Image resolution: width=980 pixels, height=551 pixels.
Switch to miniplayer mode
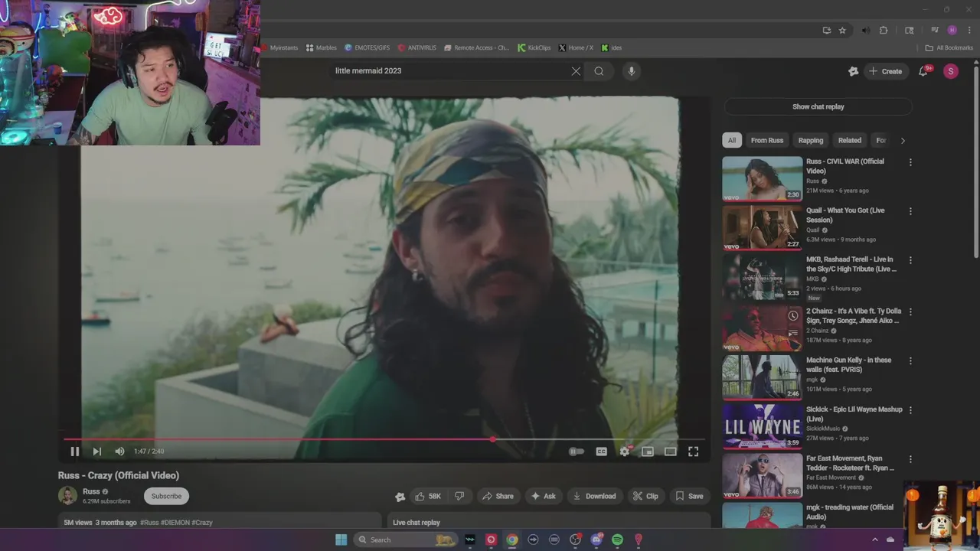pos(648,452)
